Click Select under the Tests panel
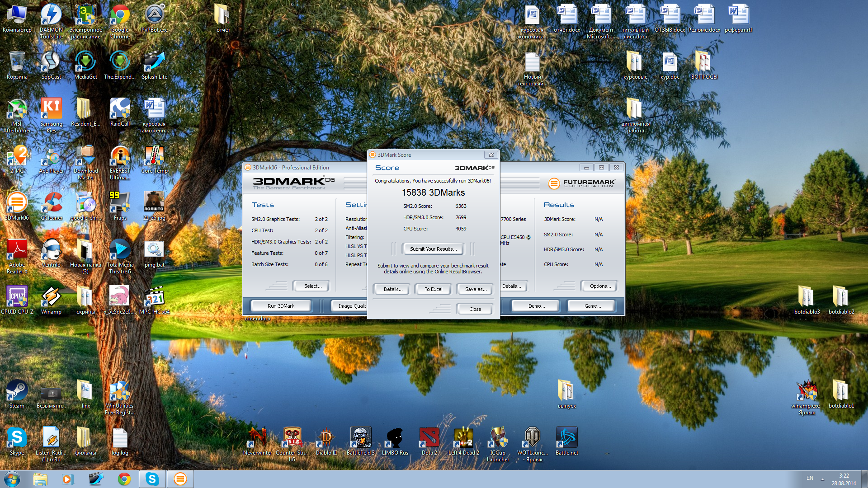868x488 pixels. [312, 286]
